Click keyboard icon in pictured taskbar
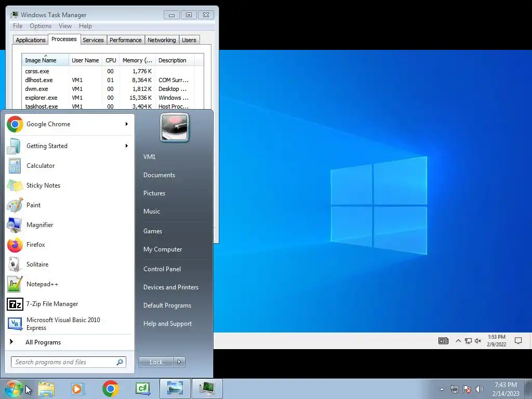532x399 pixels. pos(443,341)
